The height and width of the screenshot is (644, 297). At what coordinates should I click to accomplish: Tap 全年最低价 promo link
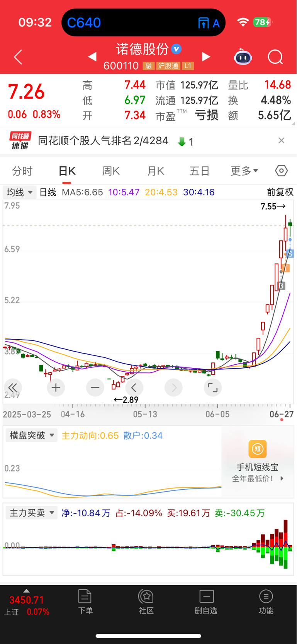tap(258, 478)
